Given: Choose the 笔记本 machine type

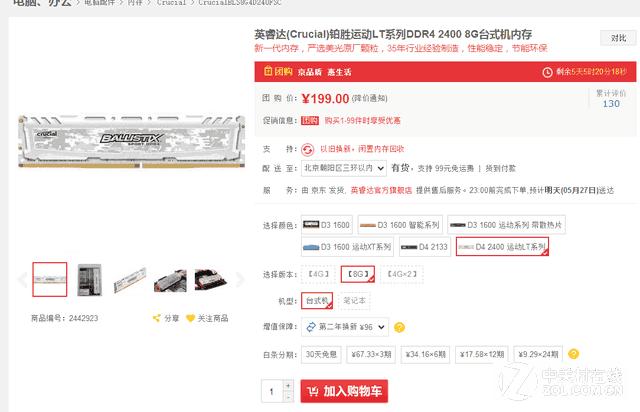Looking at the screenshot, I should 354,301.
